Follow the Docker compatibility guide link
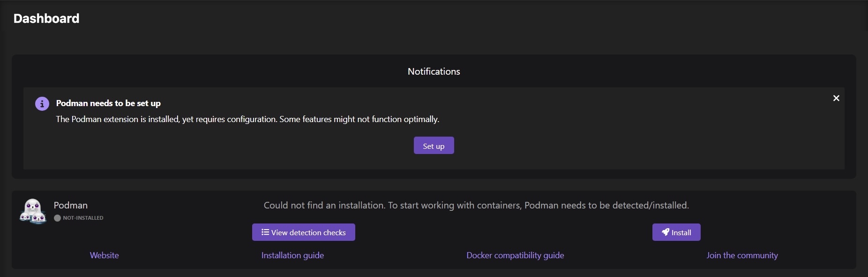The width and height of the screenshot is (868, 277). click(x=515, y=255)
